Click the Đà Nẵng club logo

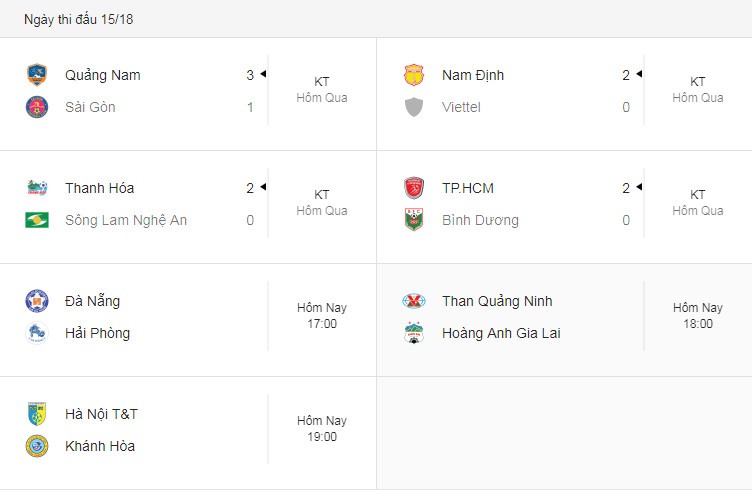click(x=37, y=301)
